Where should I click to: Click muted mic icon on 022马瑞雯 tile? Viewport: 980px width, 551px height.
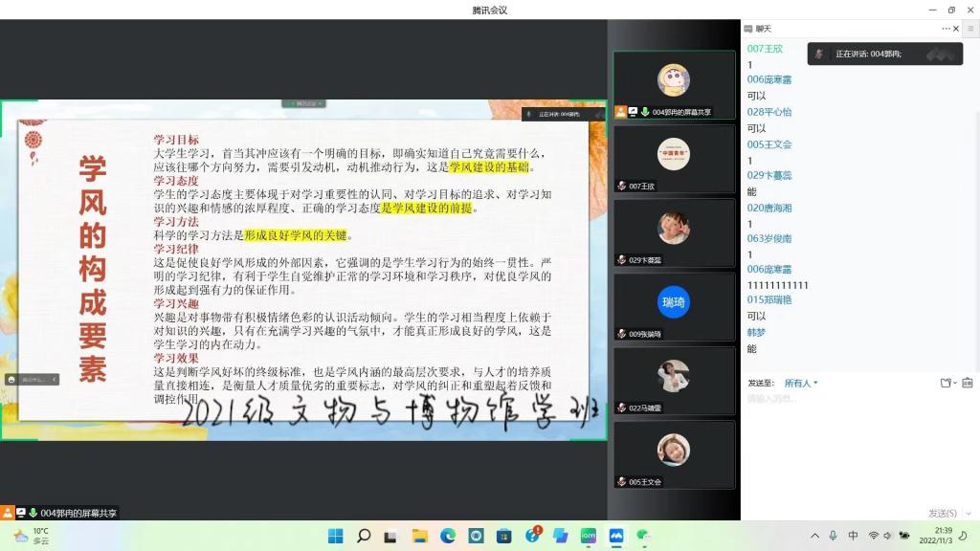pyautogui.click(x=621, y=408)
